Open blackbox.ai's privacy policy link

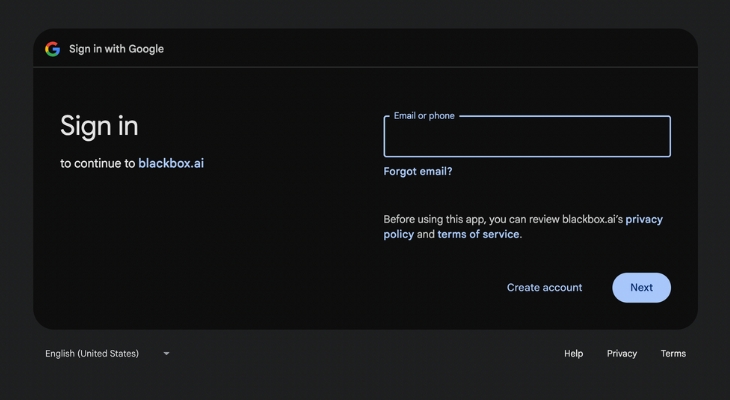[644, 219]
